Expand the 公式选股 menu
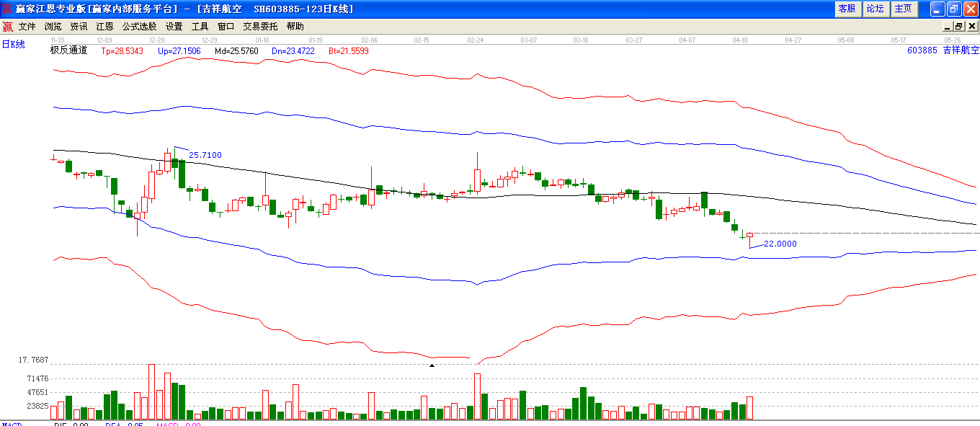980x426 pixels. click(139, 27)
